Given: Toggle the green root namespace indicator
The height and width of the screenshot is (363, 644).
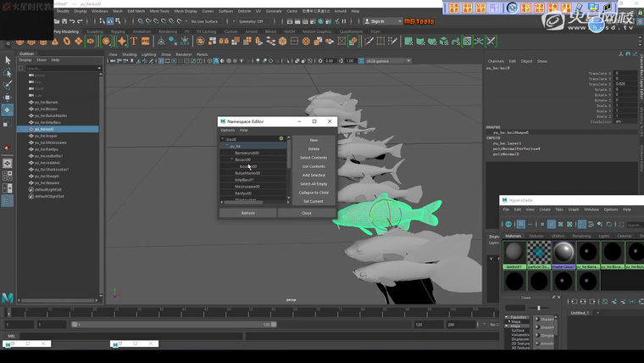Looking at the screenshot, I should [281, 138].
